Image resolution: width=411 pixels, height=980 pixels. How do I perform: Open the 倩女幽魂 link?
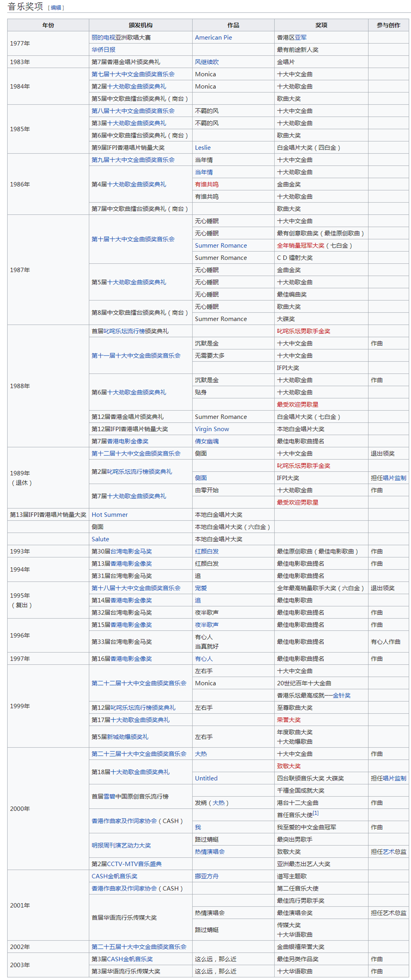click(207, 441)
